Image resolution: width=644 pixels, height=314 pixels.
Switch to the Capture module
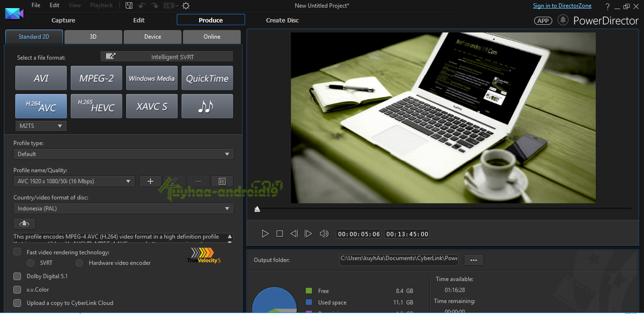click(64, 20)
